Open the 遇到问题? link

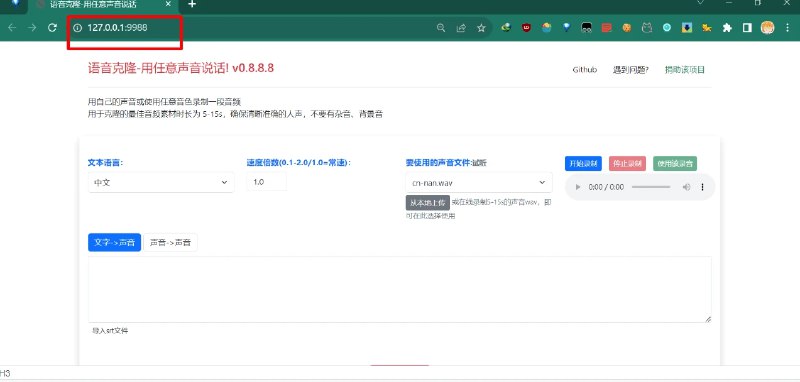(x=631, y=70)
